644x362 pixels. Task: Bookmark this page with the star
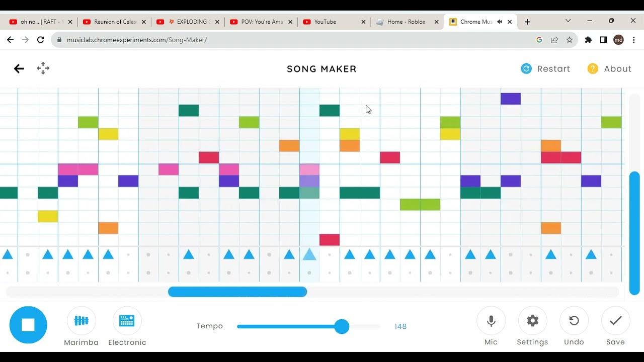pyautogui.click(x=570, y=40)
